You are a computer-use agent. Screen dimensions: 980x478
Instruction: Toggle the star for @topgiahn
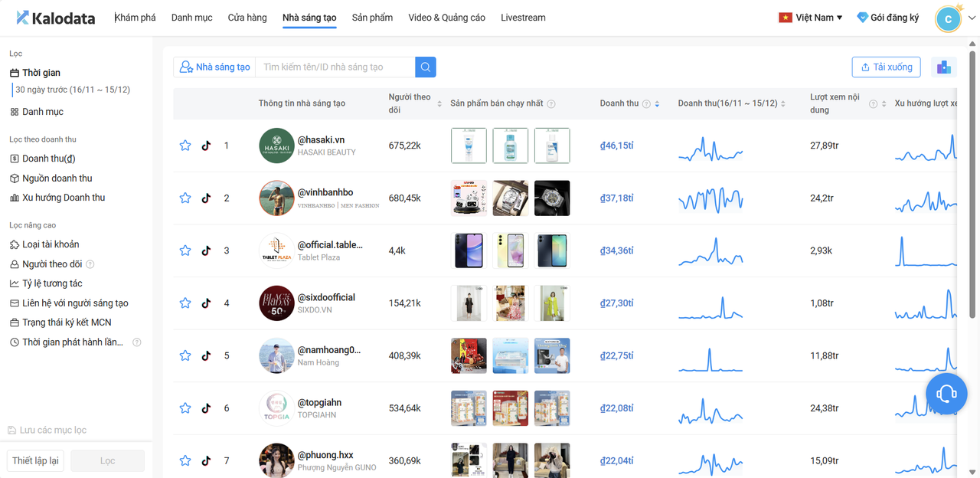[185, 408]
